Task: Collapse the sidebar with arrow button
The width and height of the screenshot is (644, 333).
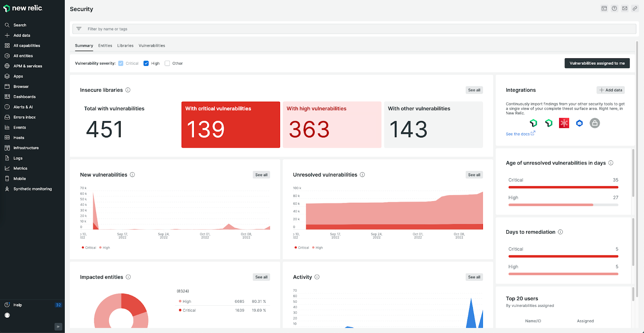Action: pos(58,327)
